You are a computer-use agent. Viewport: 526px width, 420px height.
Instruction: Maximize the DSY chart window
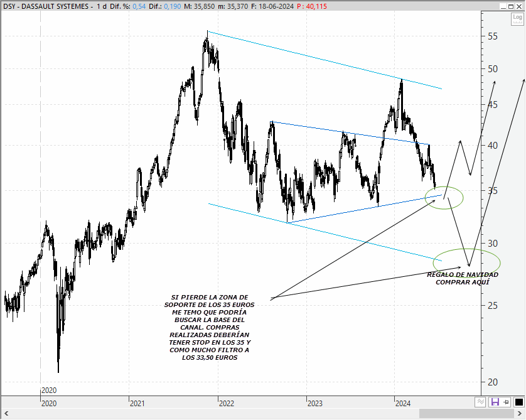pos(510,6)
